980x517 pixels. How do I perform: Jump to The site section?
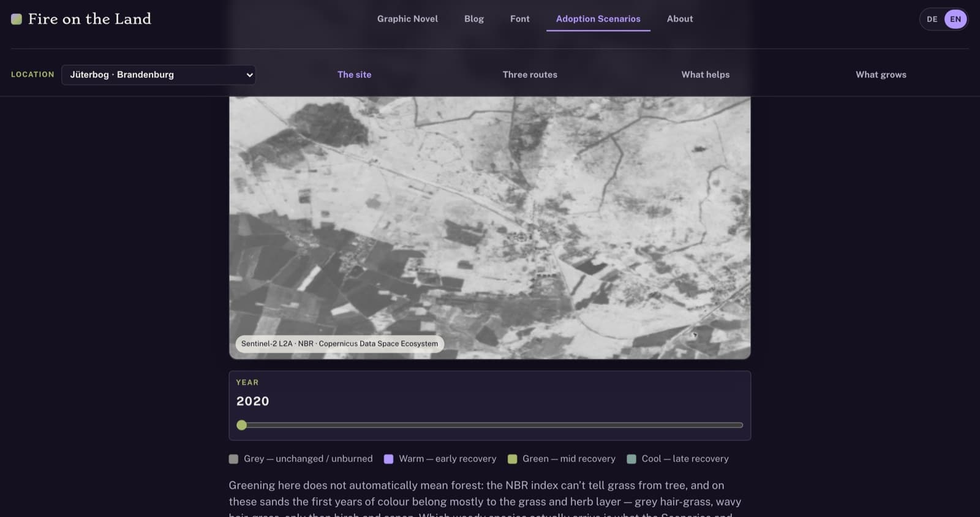point(355,75)
